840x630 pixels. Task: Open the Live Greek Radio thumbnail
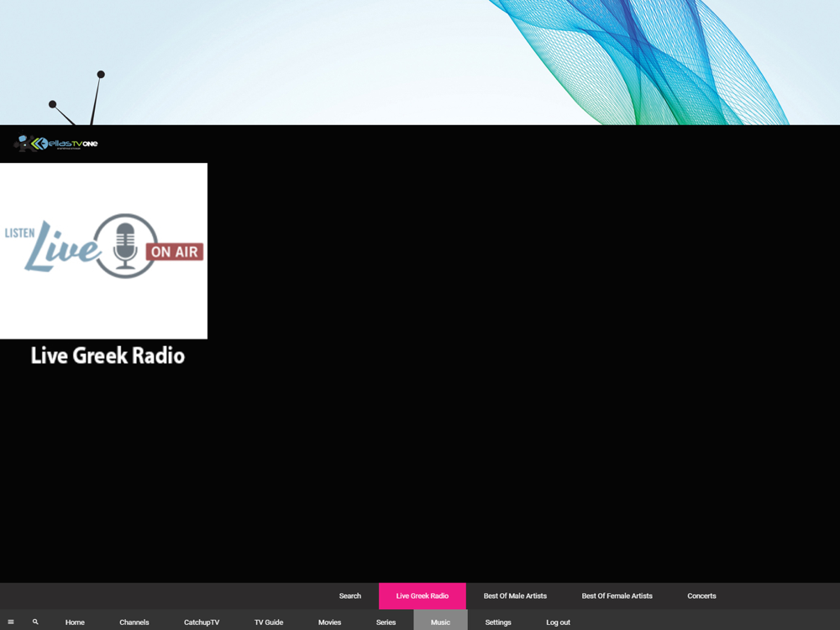(103, 250)
